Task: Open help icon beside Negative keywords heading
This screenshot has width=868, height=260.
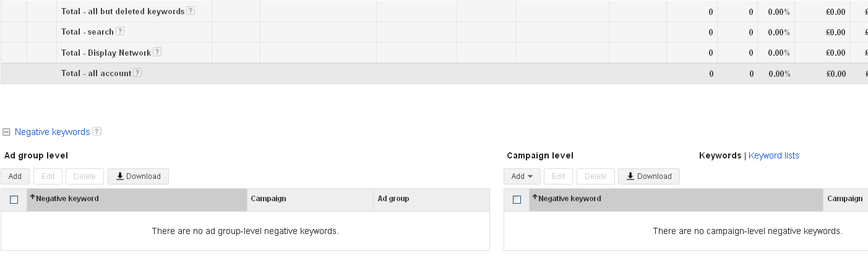Action: 97,132
